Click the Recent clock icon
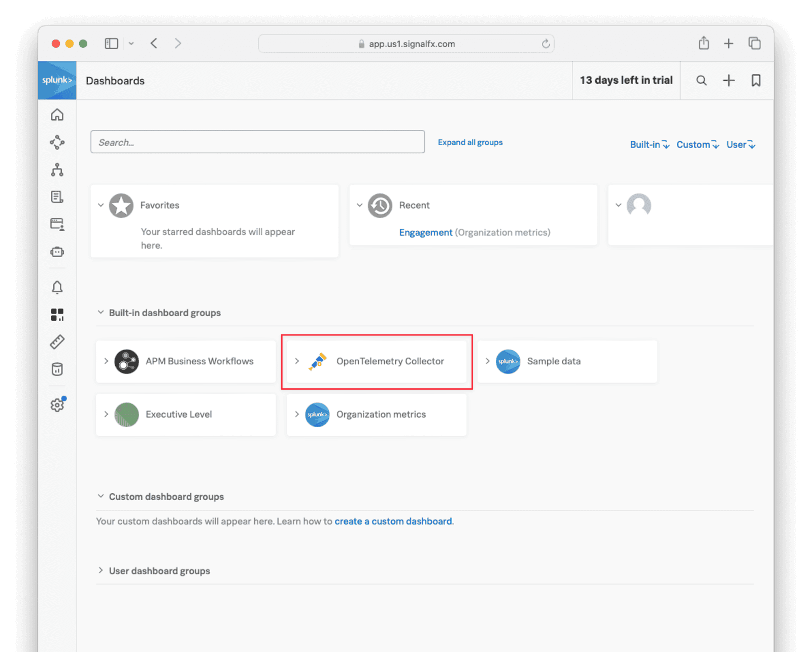 [x=380, y=205]
